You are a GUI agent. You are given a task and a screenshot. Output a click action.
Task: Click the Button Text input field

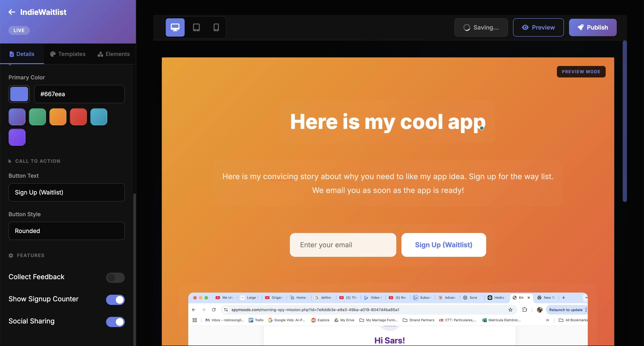tap(66, 192)
